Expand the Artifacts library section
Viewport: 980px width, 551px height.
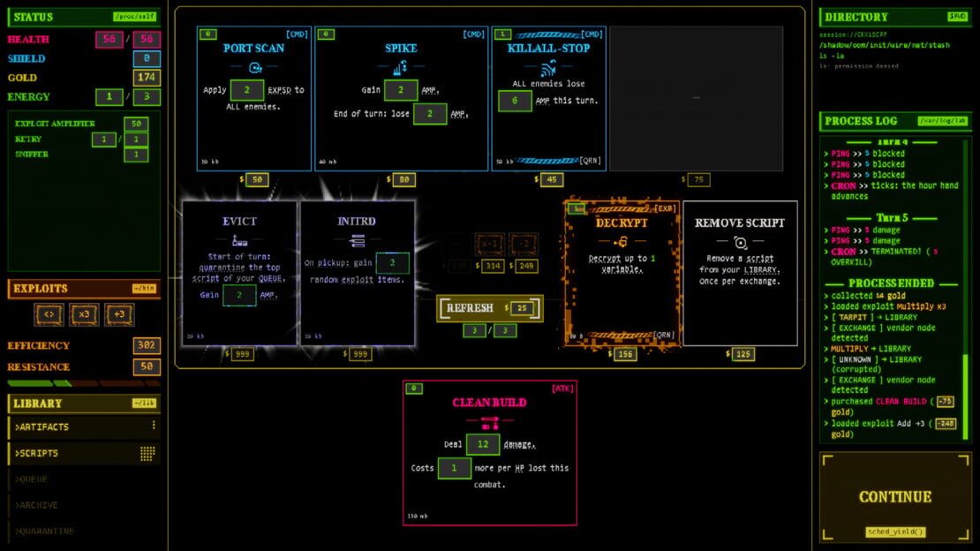click(x=85, y=427)
